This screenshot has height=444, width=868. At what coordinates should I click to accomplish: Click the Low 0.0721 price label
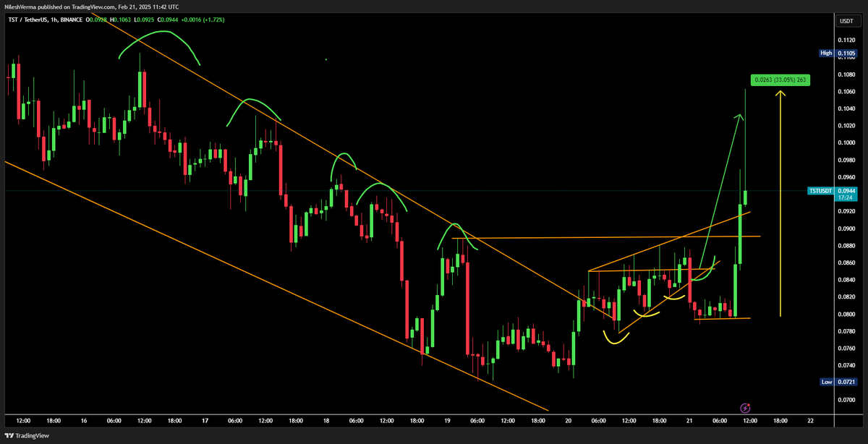pos(837,381)
